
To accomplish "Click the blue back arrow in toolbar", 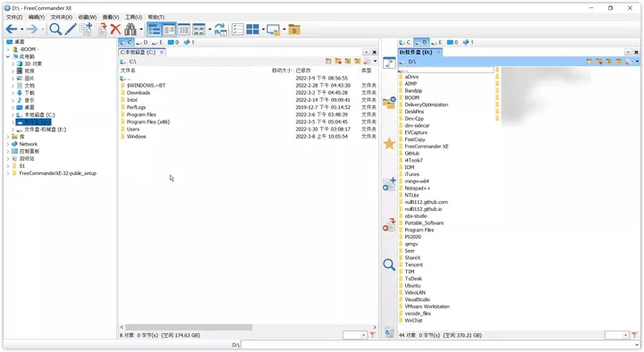I will [12, 29].
